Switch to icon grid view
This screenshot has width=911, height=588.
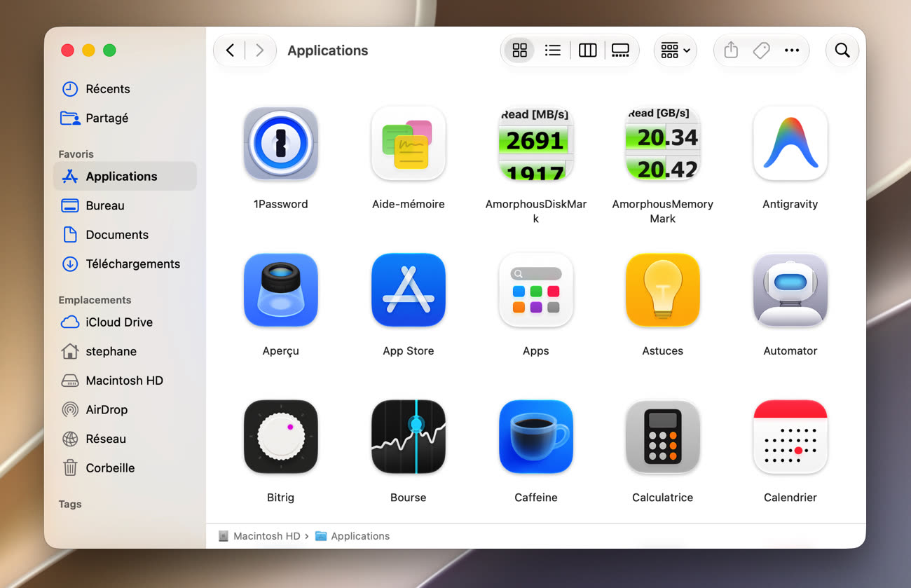coord(519,50)
